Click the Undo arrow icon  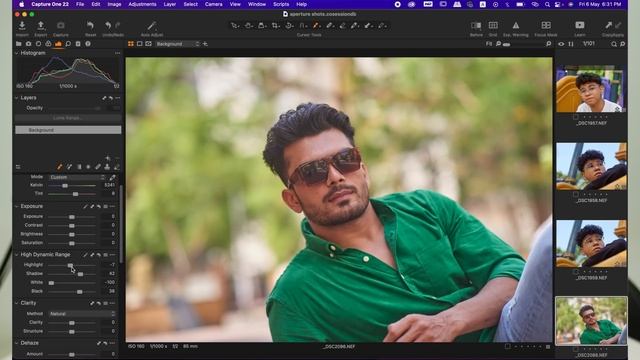(108, 26)
